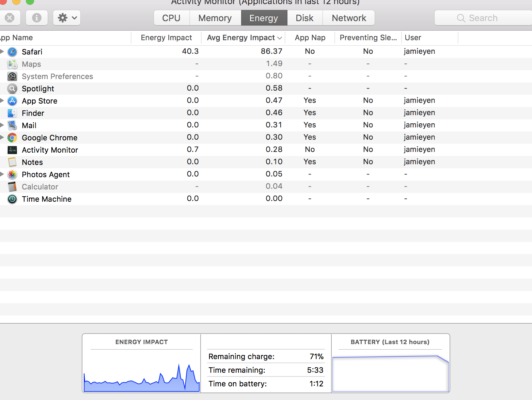Viewport: 532px width, 400px height.
Task: Click the Search input field
Action: tap(483, 18)
